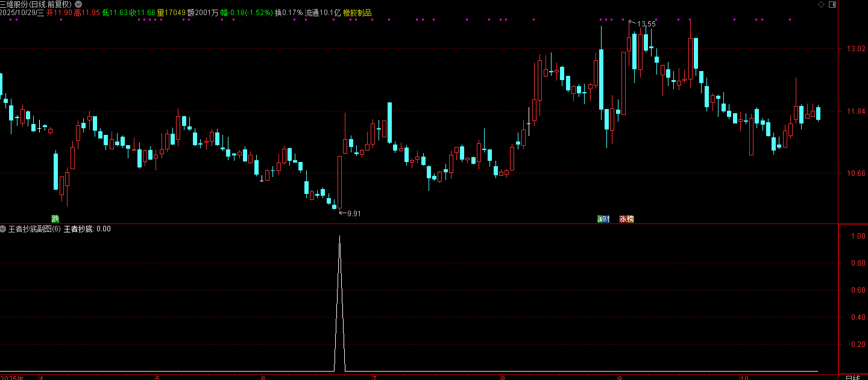The height and width of the screenshot is (380, 868).
Task: Click the 0.60 indicator axis label
Action: tap(858, 290)
